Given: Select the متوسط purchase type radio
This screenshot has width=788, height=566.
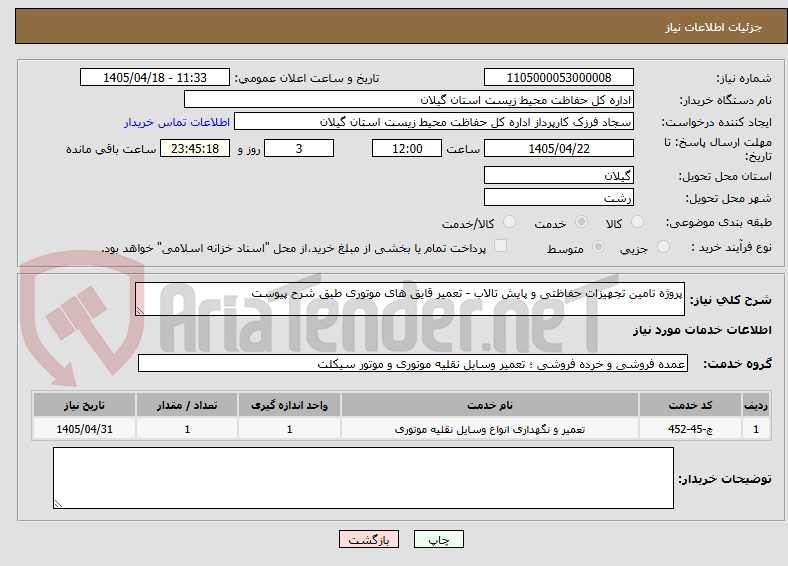Looking at the screenshot, I should pos(599,246).
